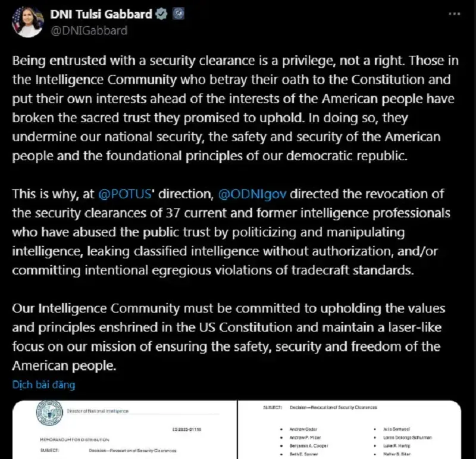The height and width of the screenshot is (459, 476).
Task: Click the verified checkmark badge
Action: [x=161, y=14]
